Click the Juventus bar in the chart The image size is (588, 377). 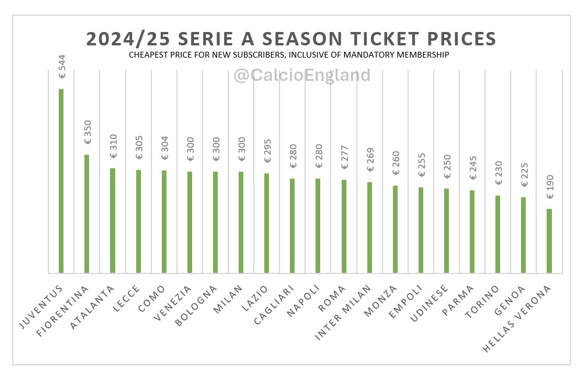61,180
